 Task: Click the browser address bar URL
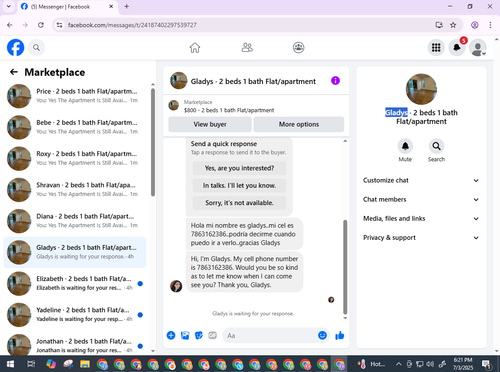tap(132, 25)
